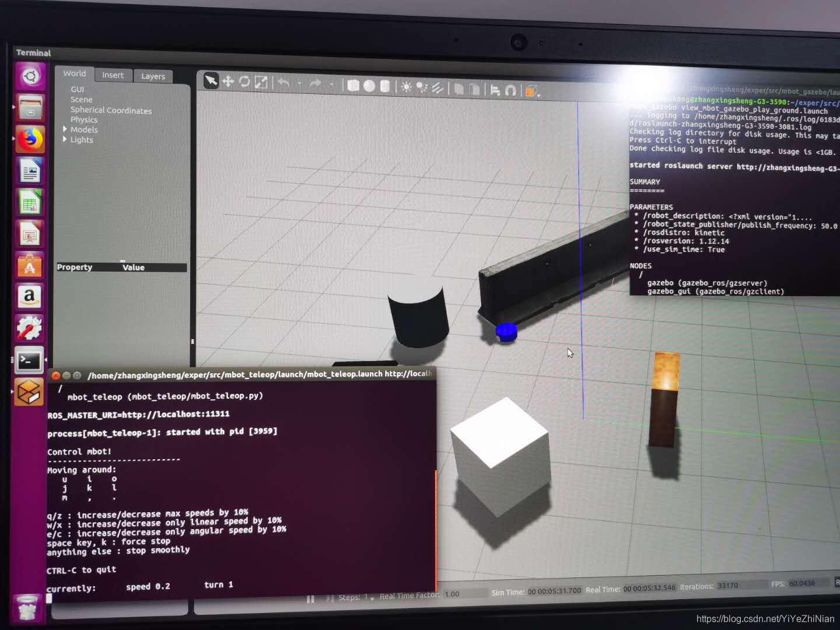Click the Gazebo icon in launcher
840x630 pixels.
(x=29, y=391)
